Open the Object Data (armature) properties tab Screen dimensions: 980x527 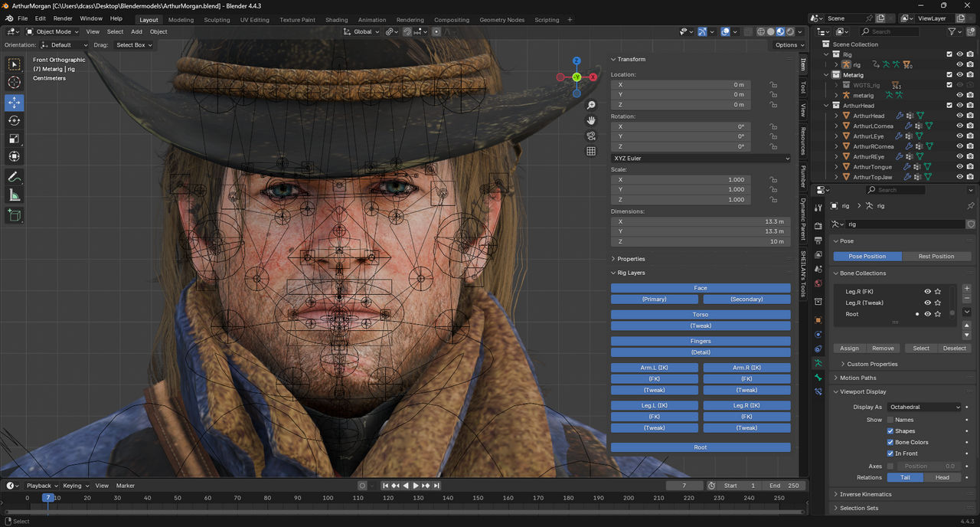[818, 363]
